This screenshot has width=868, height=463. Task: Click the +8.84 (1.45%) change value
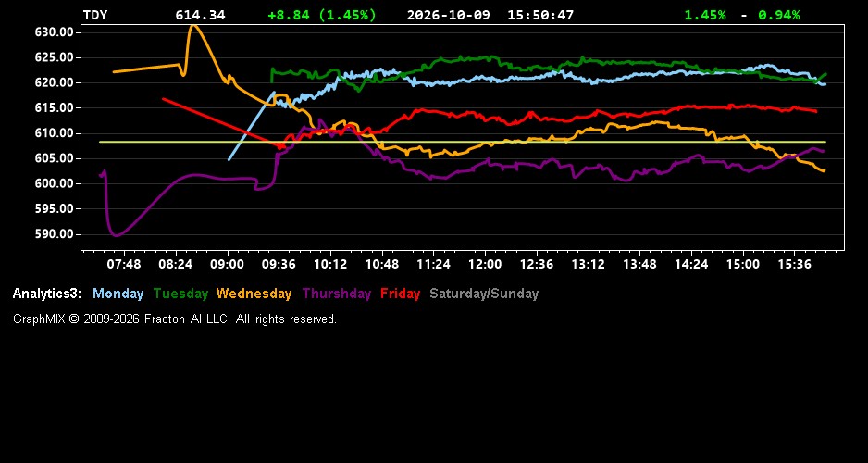click(x=322, y=15)
